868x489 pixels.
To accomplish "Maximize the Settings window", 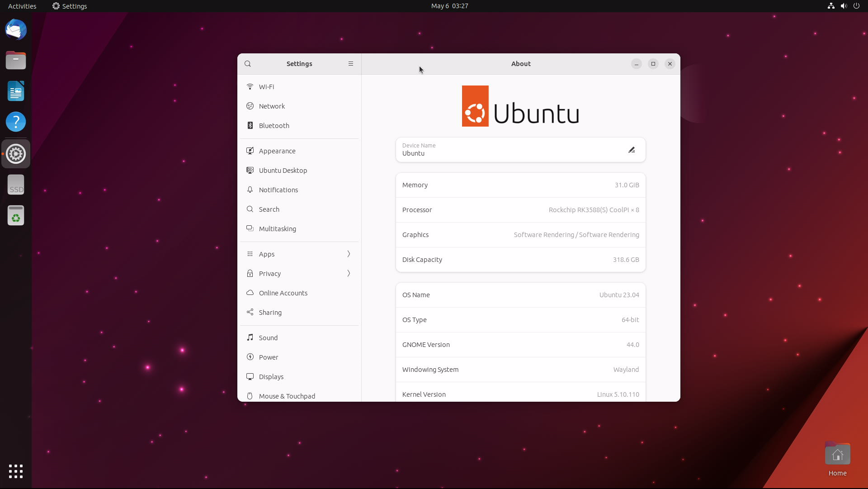I will 653,64.
